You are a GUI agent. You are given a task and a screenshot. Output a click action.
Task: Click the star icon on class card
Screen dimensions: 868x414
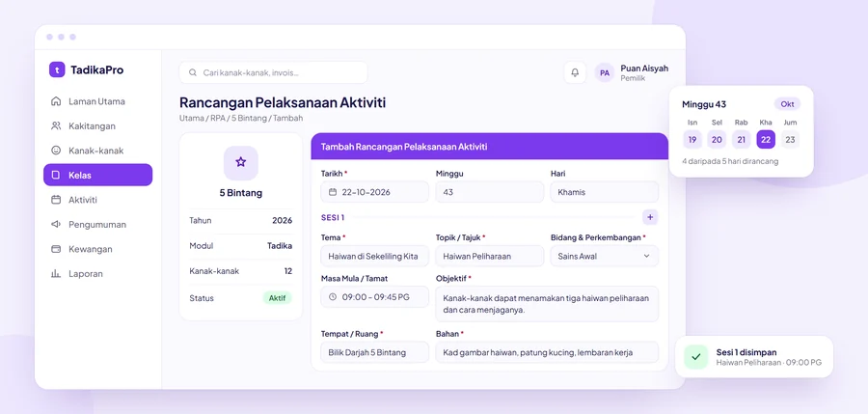click(x=241, y=162)
